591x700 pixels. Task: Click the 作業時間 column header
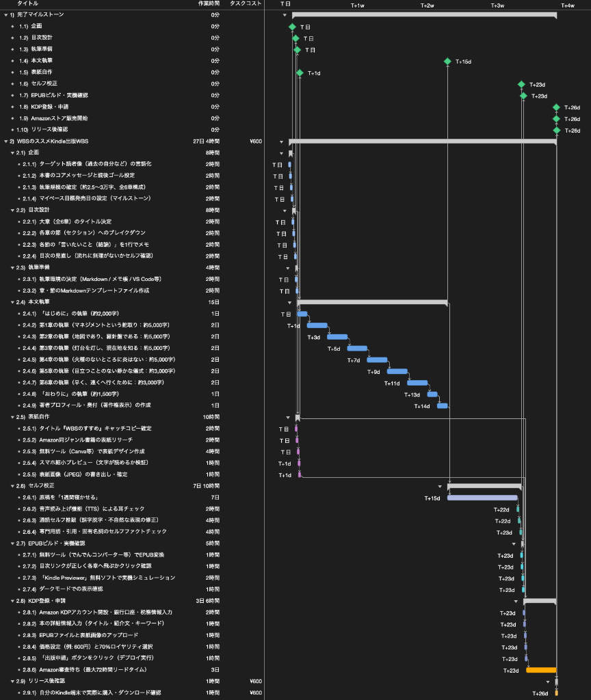209,3
